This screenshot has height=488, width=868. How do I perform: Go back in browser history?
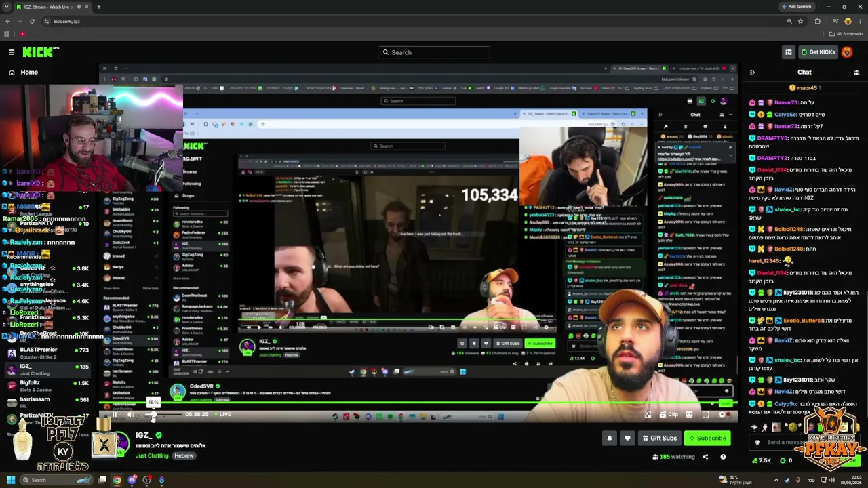(x=7, y=21)
